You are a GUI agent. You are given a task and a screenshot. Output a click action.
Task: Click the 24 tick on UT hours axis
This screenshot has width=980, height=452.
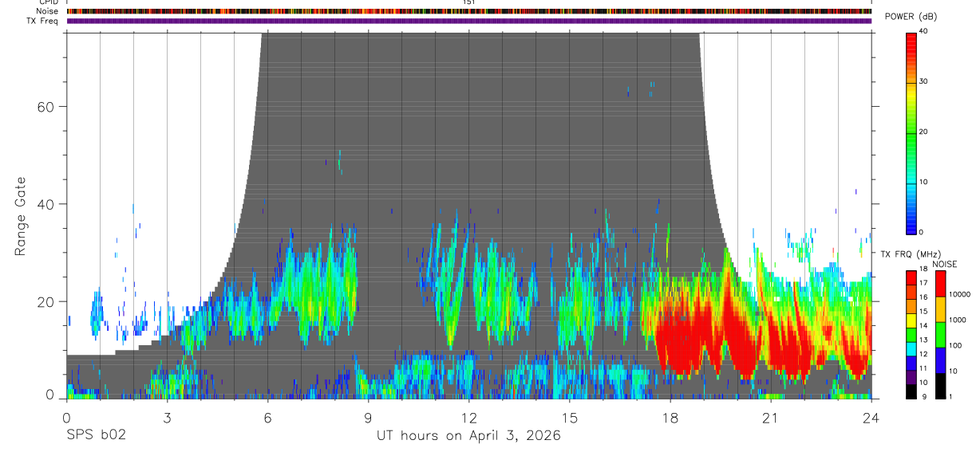tap(871, 418)
